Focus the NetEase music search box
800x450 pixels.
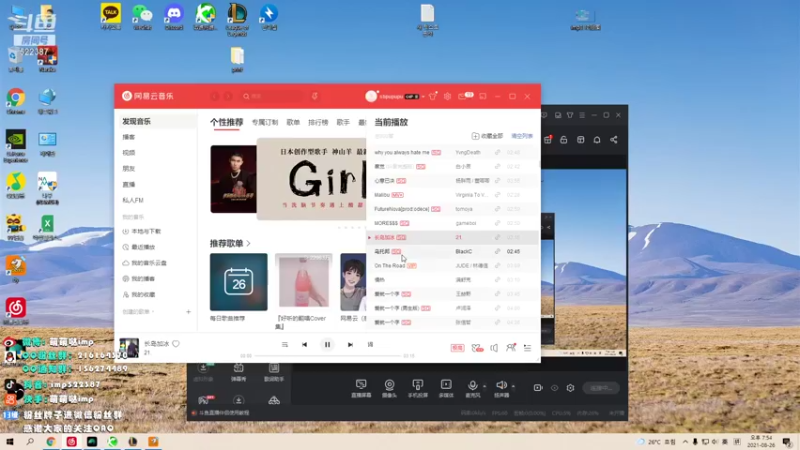point(273,96)
